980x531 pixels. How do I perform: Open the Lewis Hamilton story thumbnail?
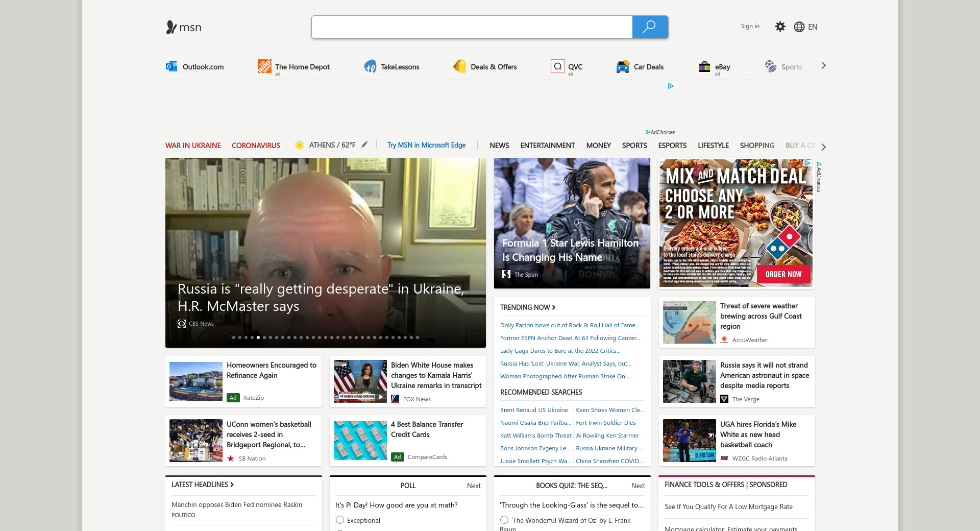click(572, 223)
